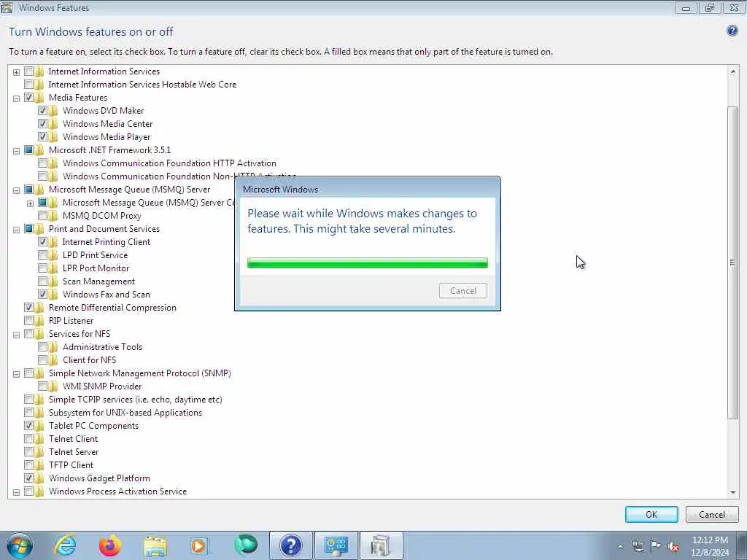Open Windows Explorer folder taskbar icon
The image size is (747, 560).
[155, 546]
